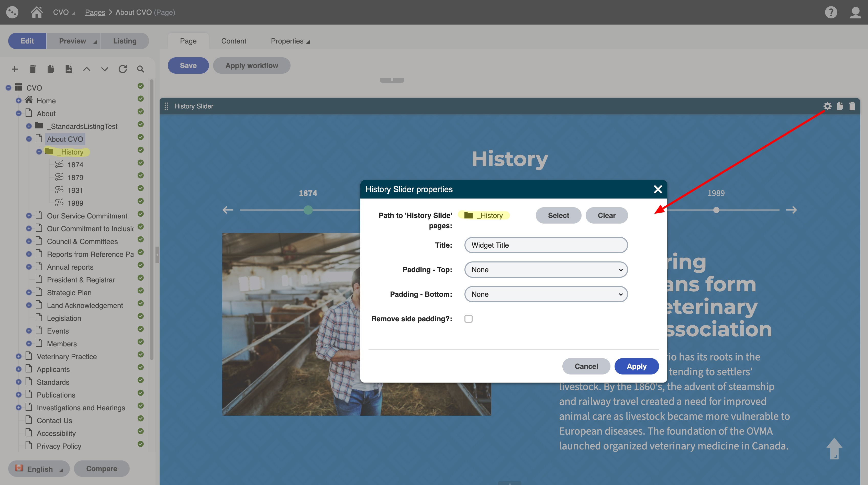Click the delete trash icon in tree toolbar

[32, 69]
